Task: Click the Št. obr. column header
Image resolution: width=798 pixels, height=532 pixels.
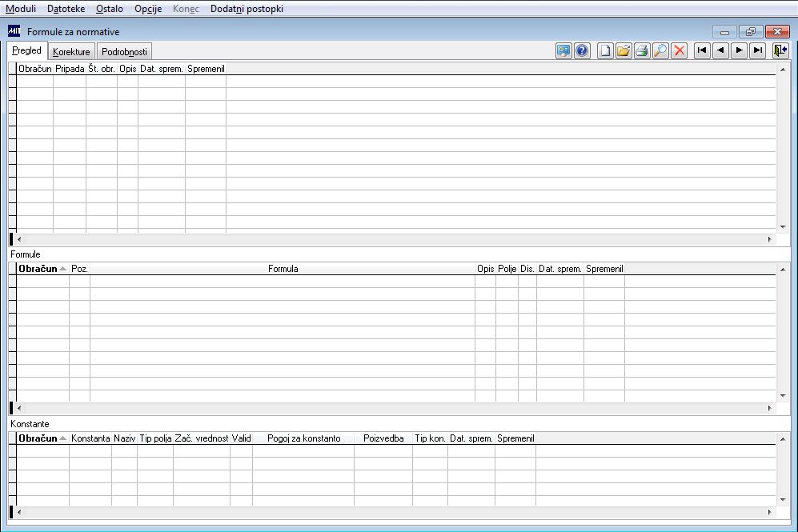Action: tap(102, 69)
